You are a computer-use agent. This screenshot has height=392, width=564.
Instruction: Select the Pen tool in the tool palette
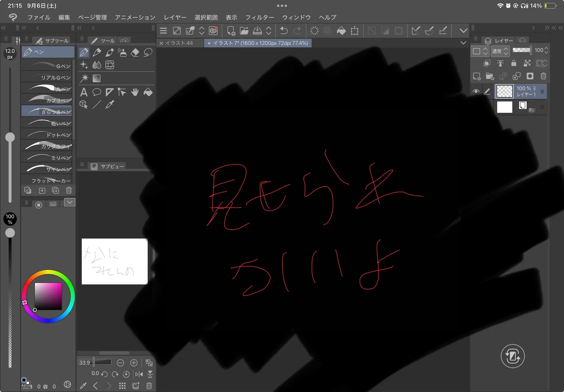pyautogui.click(x=84, y=52)
